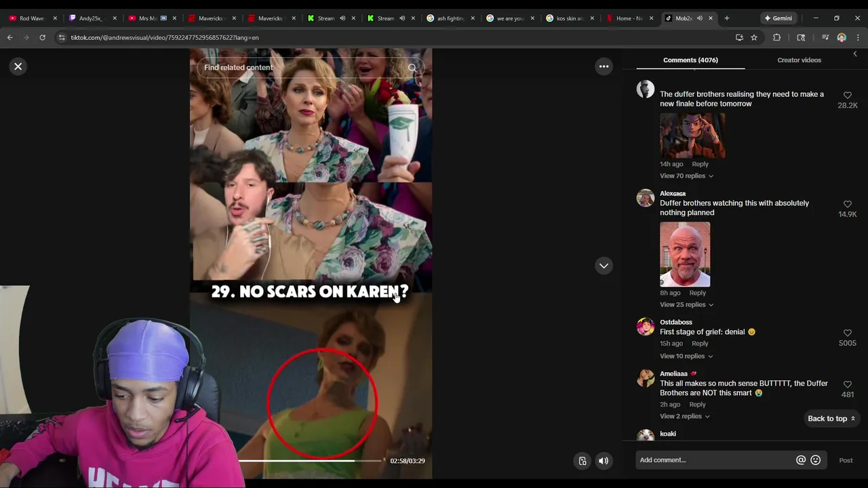Open a new browser tab
The image size is (868, 488).
point(727,18)
